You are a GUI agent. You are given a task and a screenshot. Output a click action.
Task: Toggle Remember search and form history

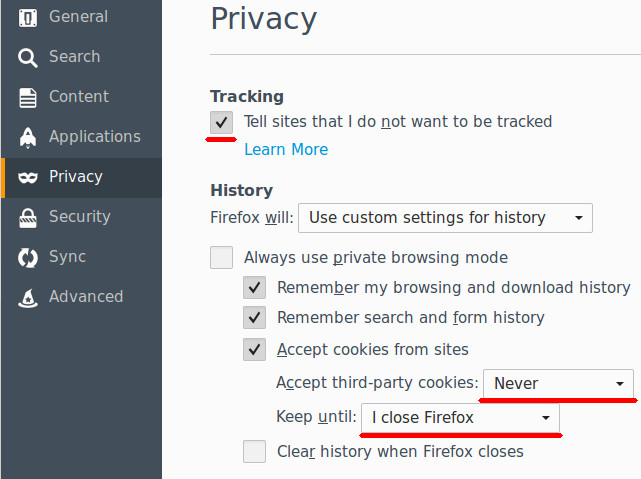point(254,318)
